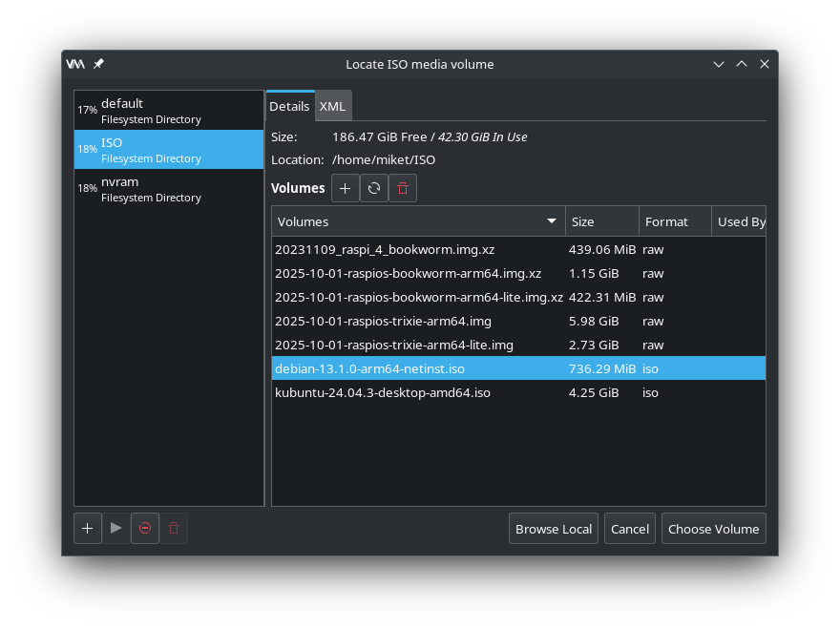Switch to the Details tab
840x629 pixels.
(290, 106)
